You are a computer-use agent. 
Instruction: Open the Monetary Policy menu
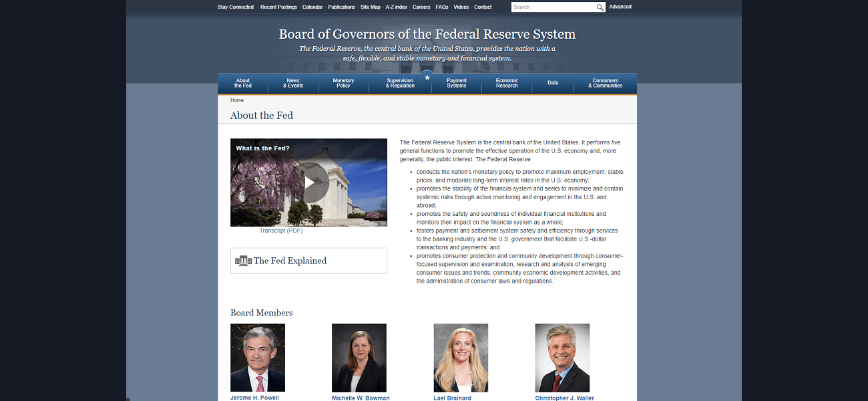pyautogui.click(x=343, y=84)
